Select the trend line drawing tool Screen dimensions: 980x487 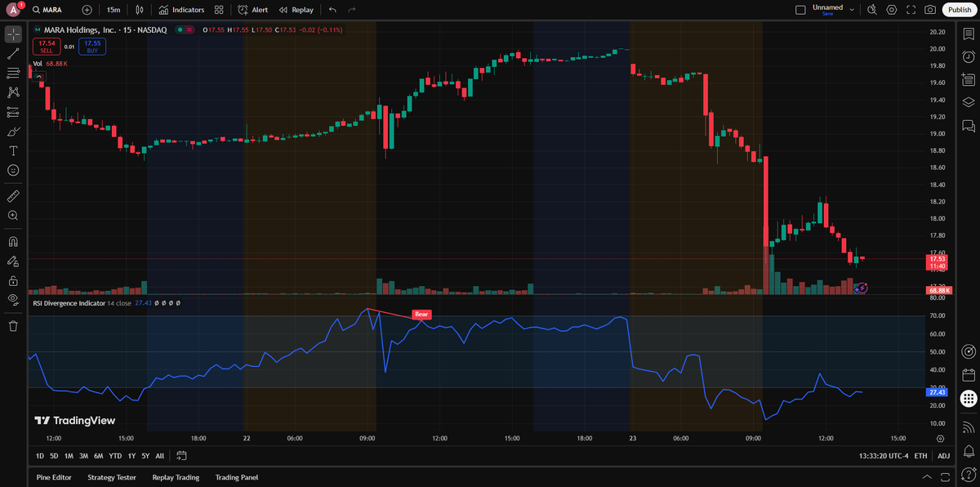(13, 54)
